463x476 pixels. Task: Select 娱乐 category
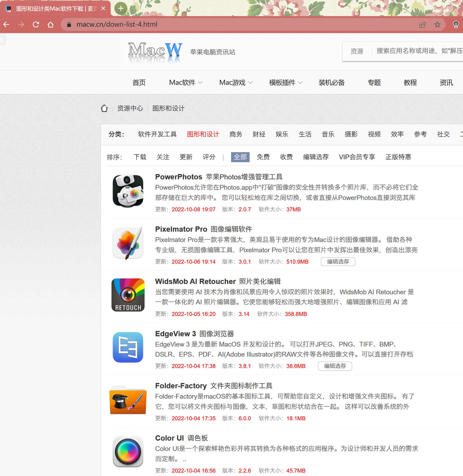282,134
